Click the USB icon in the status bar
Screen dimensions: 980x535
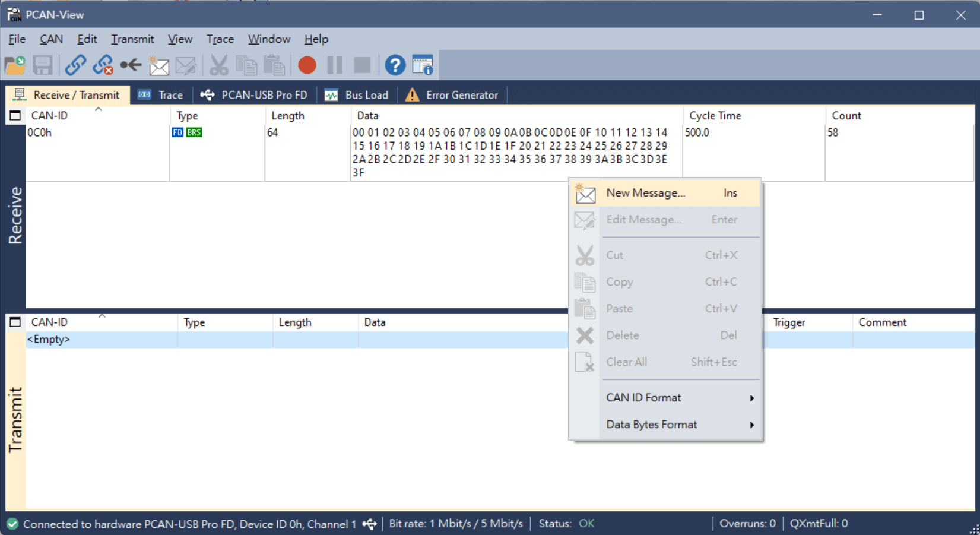(x=370, y=524)
